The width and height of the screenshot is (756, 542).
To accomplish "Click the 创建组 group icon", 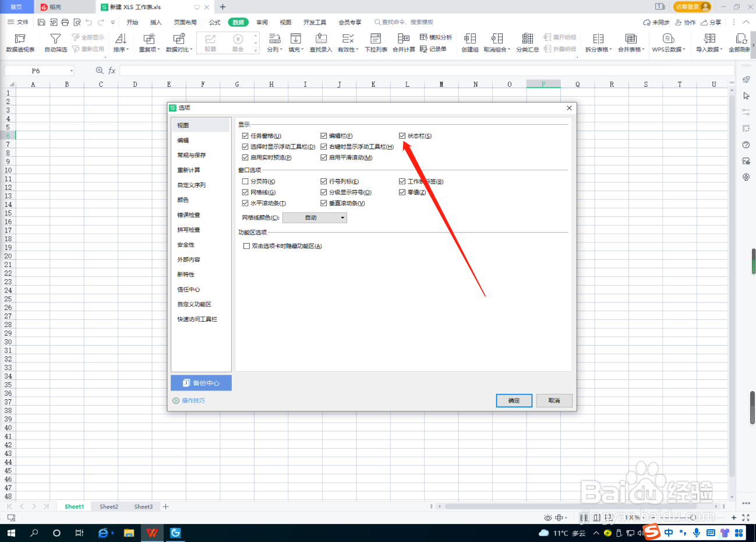I will pos(470,38).
